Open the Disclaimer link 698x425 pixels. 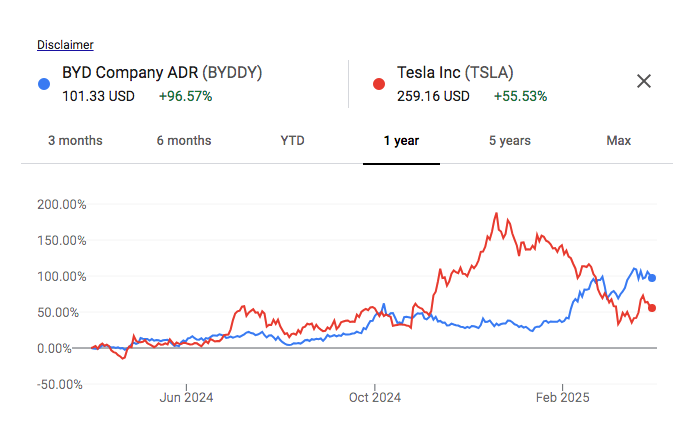(65, 45)
